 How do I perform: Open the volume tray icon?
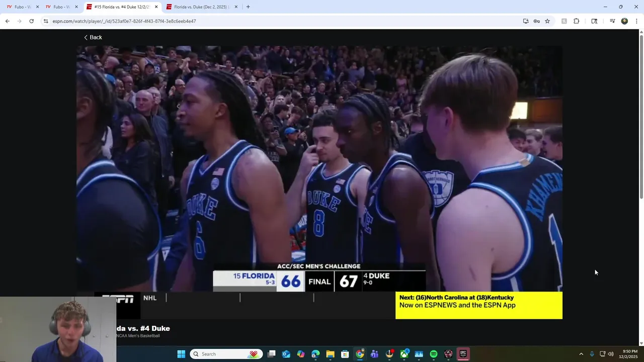click(611, 354)
